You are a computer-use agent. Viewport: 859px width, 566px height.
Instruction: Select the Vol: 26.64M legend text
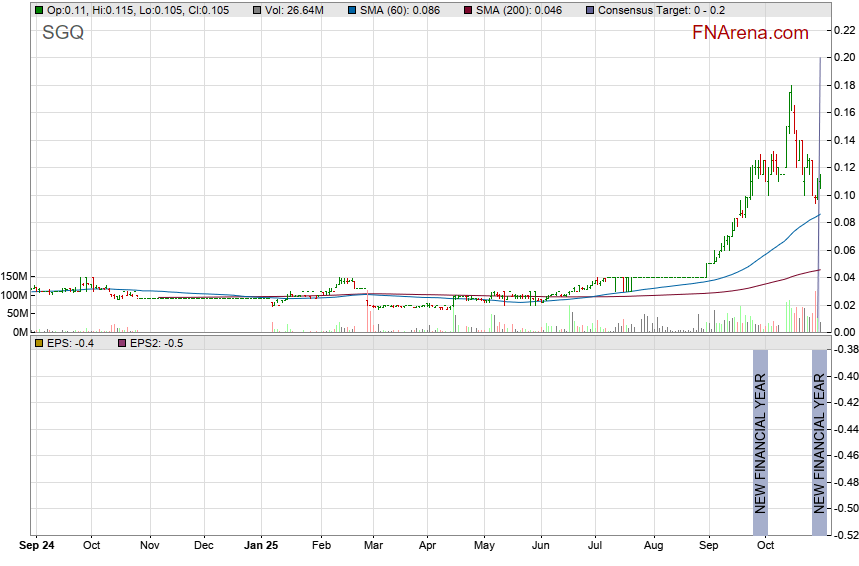pyautogui.click(x=296, y=10)
